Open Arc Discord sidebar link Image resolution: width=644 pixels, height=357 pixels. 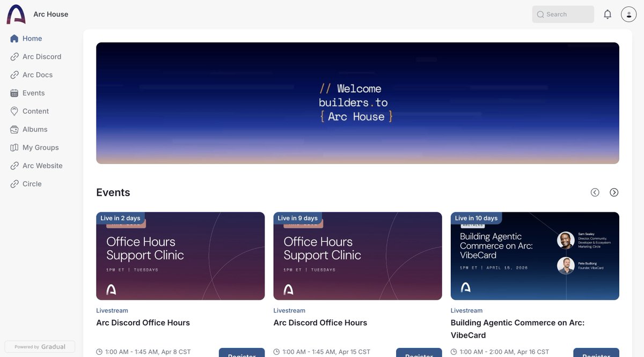point(41,57)
